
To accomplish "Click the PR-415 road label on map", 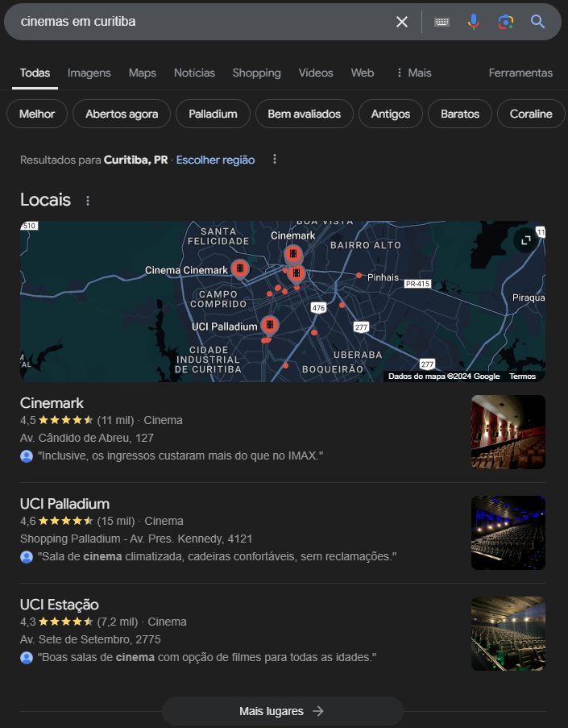I will coord(417,284).
